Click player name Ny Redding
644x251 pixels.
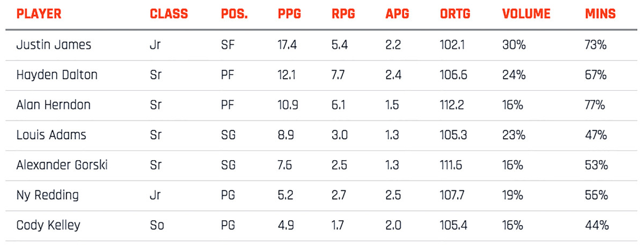tap(47, 195)
